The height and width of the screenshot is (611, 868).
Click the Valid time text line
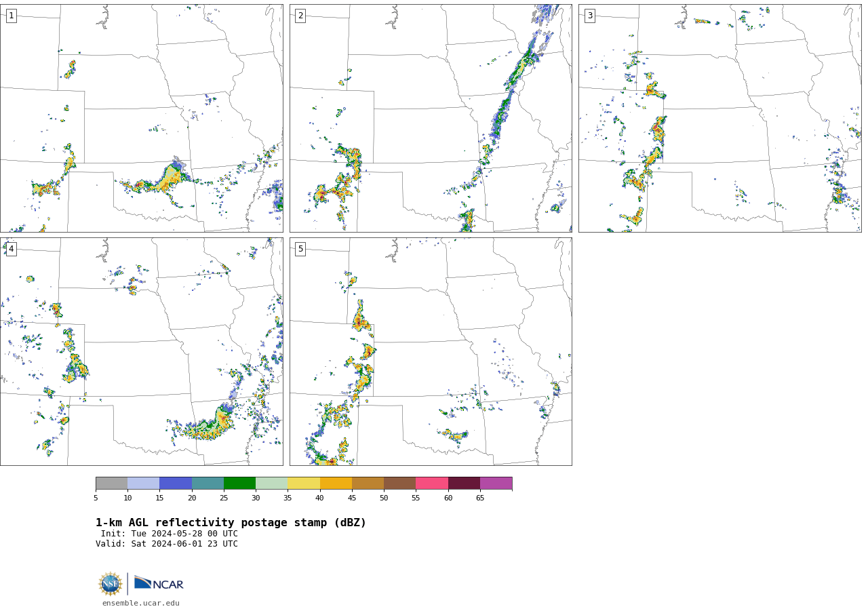point(167,544)
